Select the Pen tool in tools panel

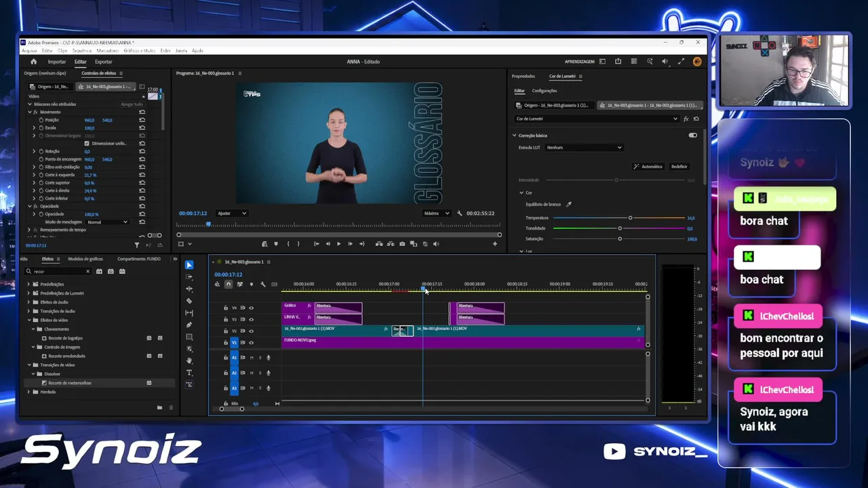(189, 325)
